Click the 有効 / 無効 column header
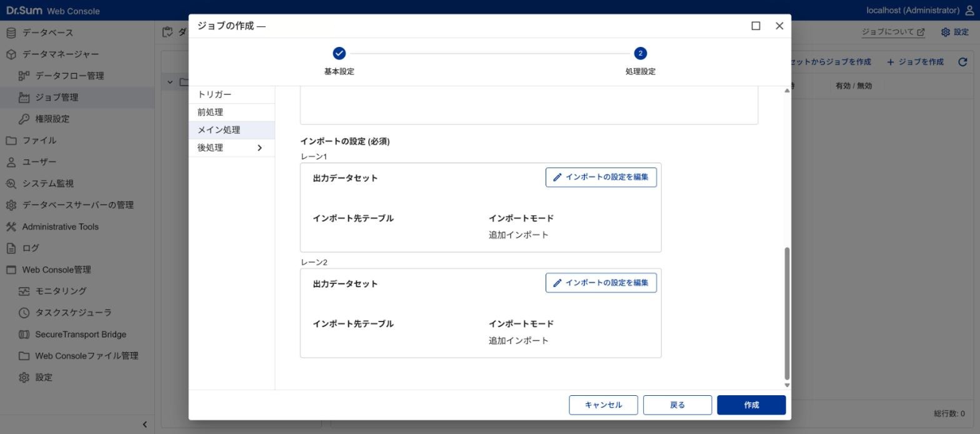This screenshot has height=434, width=980. (x=853, y=86)
